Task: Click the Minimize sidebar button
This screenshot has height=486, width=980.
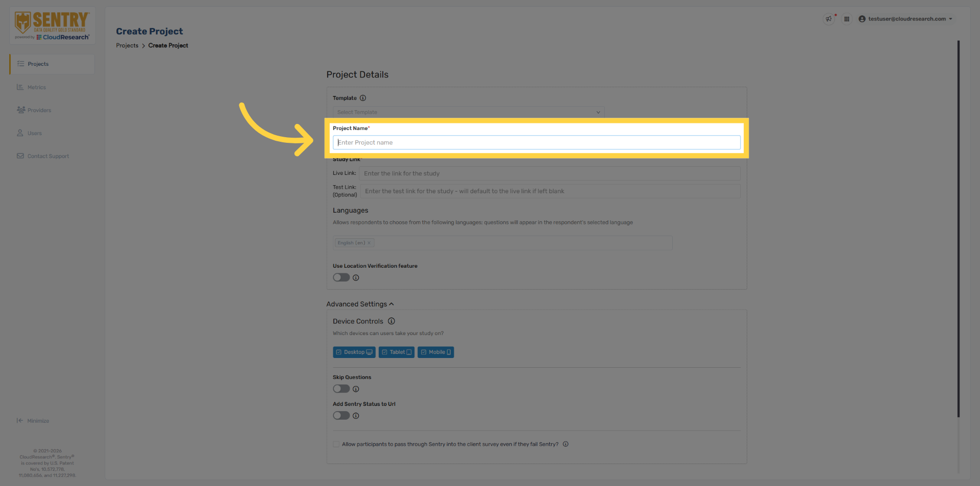Action: (33, 420)
